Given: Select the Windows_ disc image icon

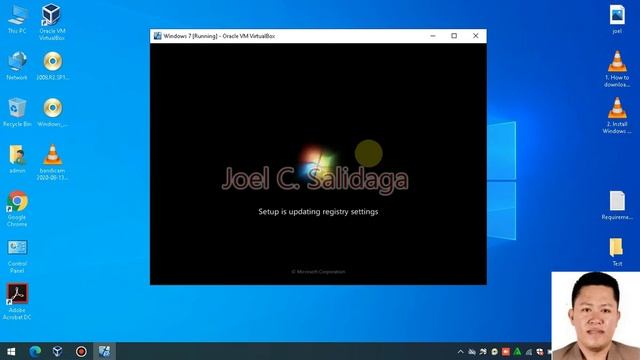Looking at the screenshot, I should point(53,112).
